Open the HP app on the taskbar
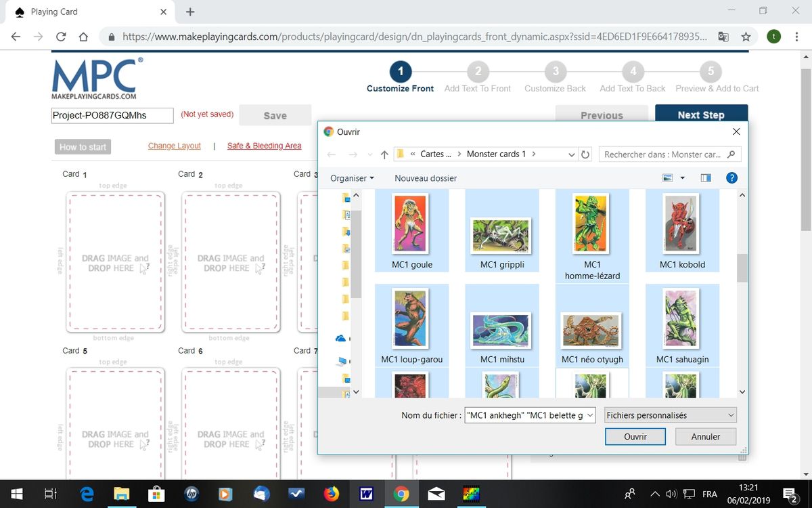812x508 pixels. 191,494
